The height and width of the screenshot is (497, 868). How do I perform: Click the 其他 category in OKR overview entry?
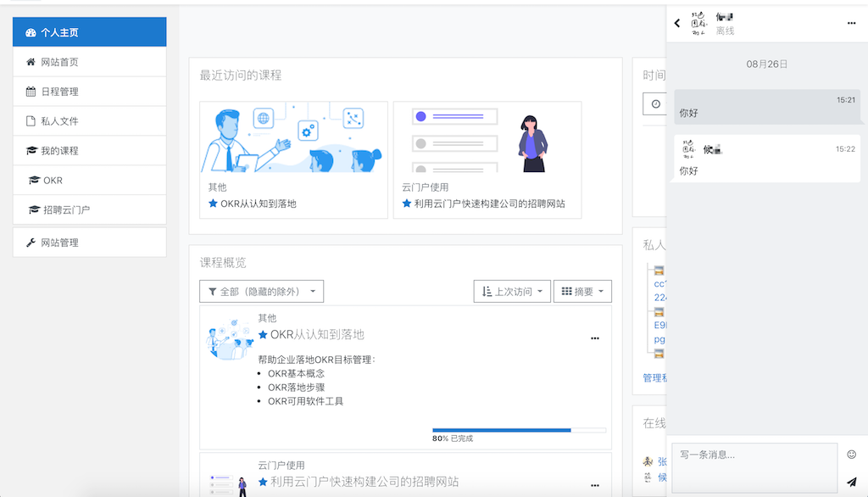(x=267, y=318)
